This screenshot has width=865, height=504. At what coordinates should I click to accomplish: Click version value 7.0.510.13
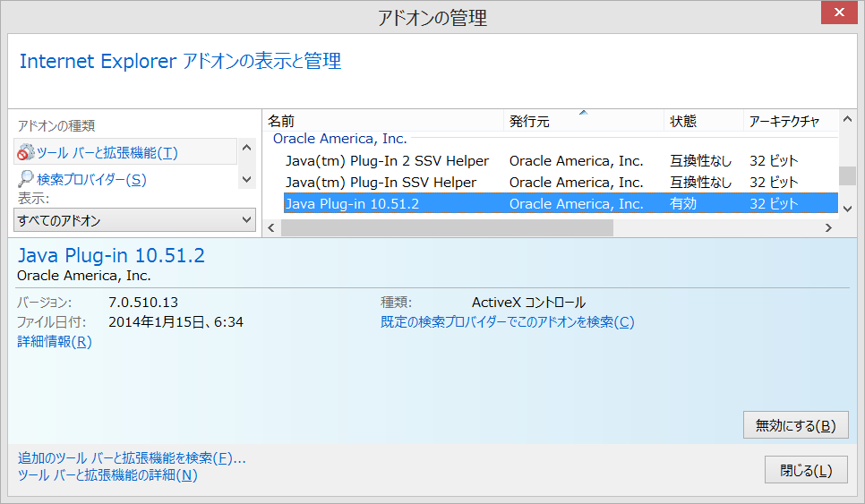[143, 303]
